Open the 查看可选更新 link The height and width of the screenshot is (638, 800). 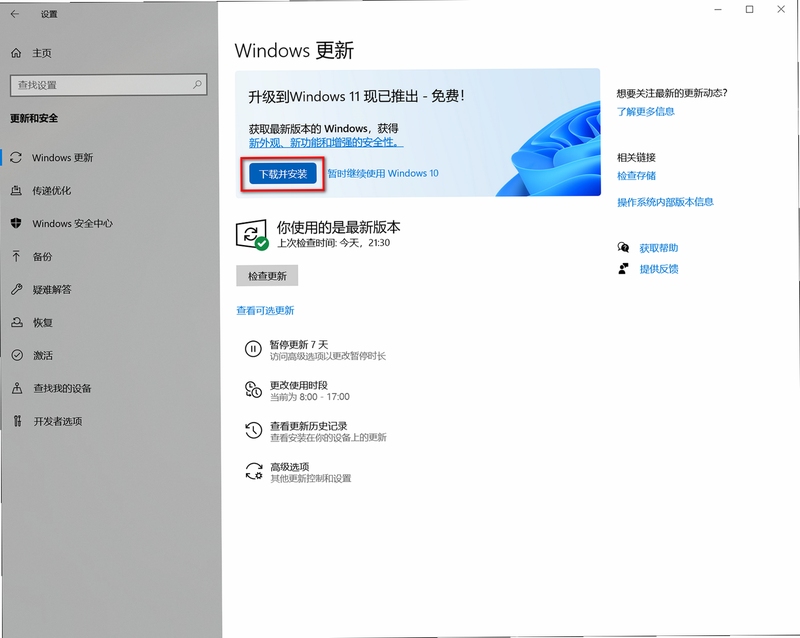tap(265, 310)
